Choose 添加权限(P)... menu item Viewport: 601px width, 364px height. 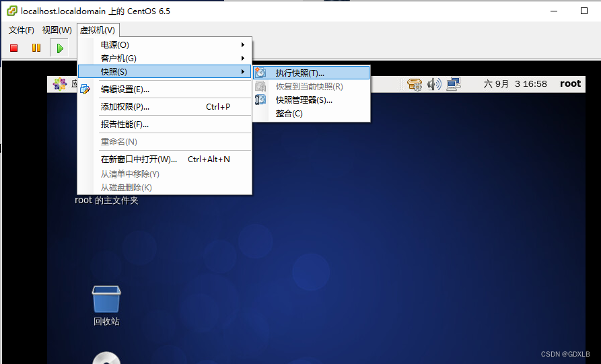tap(165, 107)
